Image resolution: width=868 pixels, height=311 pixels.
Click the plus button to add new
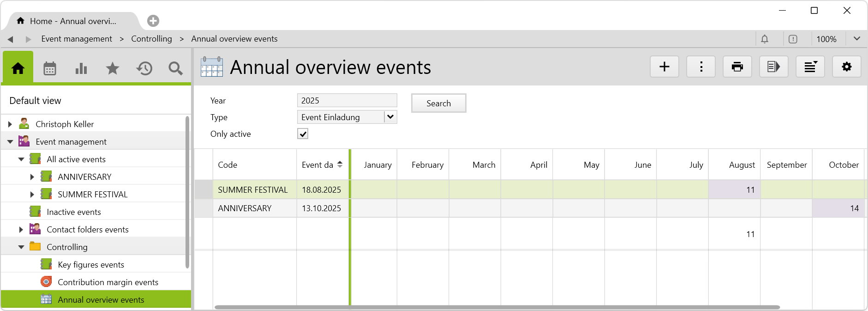coord(664,67)
